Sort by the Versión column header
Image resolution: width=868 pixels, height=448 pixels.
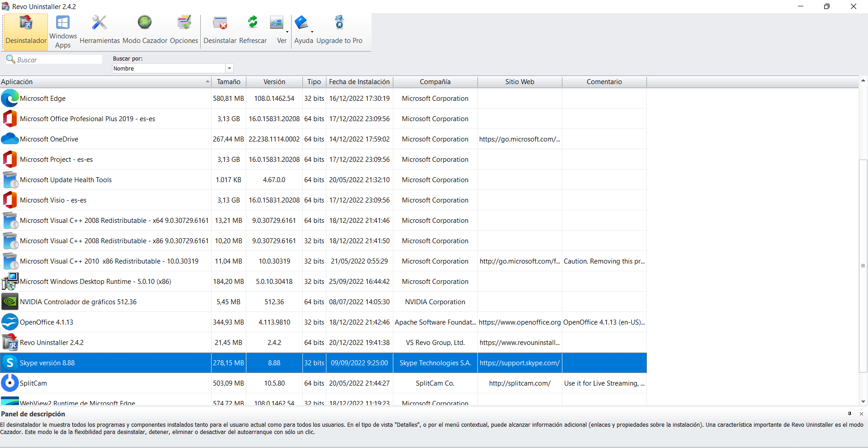274,82
